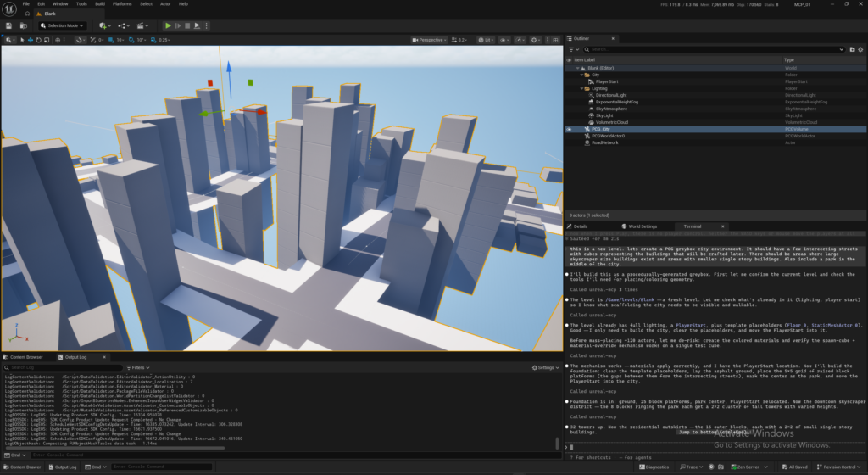Choose the Select (arrow) tool in the viewport toolbar

coord(22,40)
